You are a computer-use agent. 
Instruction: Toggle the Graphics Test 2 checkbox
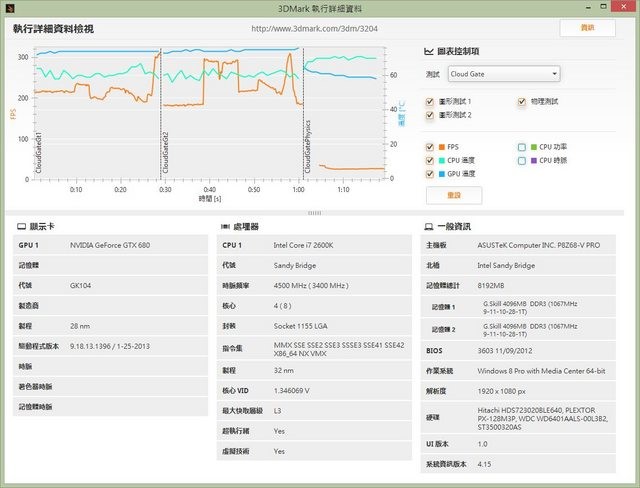pos(429,115)
